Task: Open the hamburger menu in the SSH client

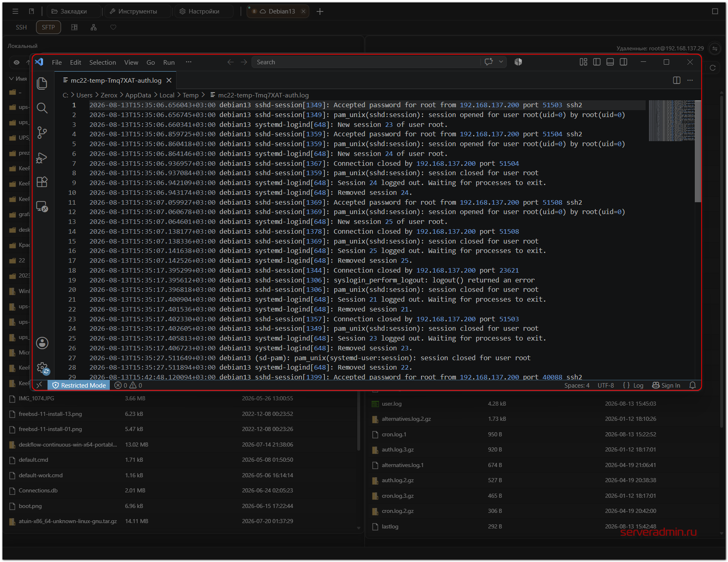Action: 15,11
